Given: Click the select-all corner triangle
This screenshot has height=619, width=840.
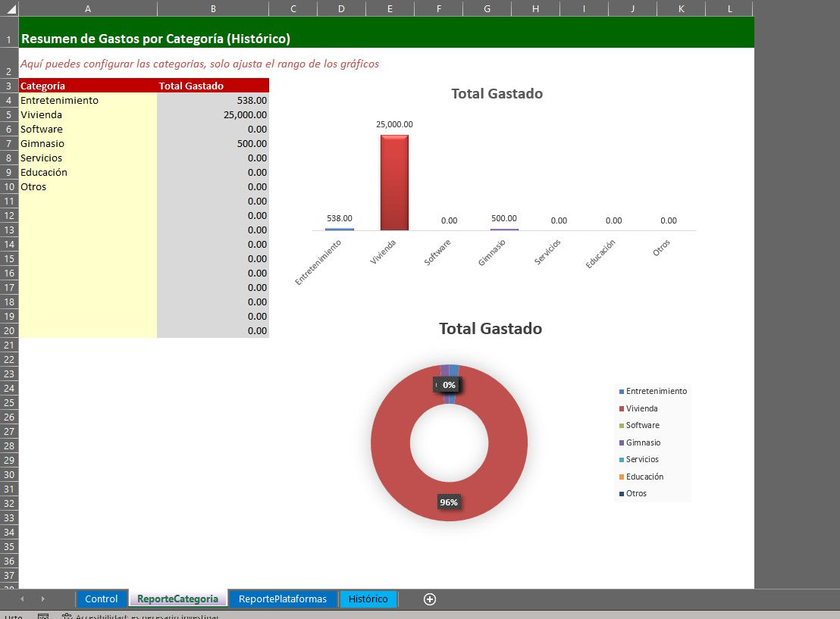Looking at the screenshot, I should 10,8.
